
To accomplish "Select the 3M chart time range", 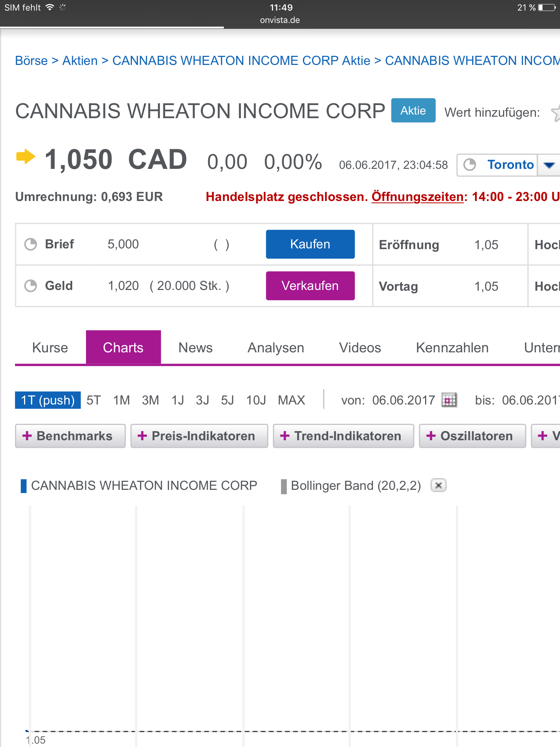I will (150, 400).
